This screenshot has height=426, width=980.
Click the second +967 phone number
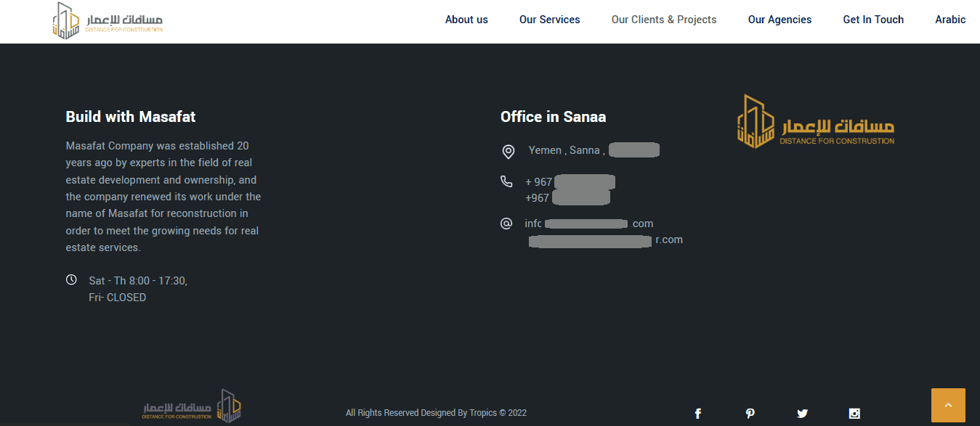567,198
